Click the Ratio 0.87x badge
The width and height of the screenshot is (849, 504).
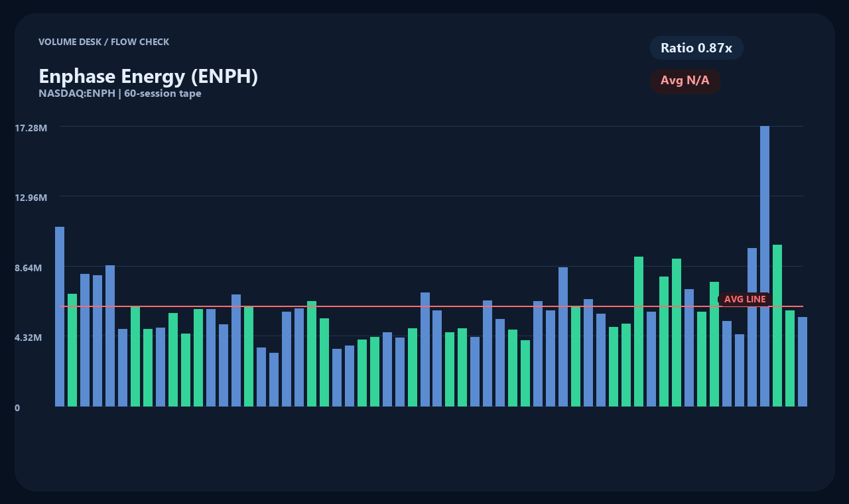(696, 48)
